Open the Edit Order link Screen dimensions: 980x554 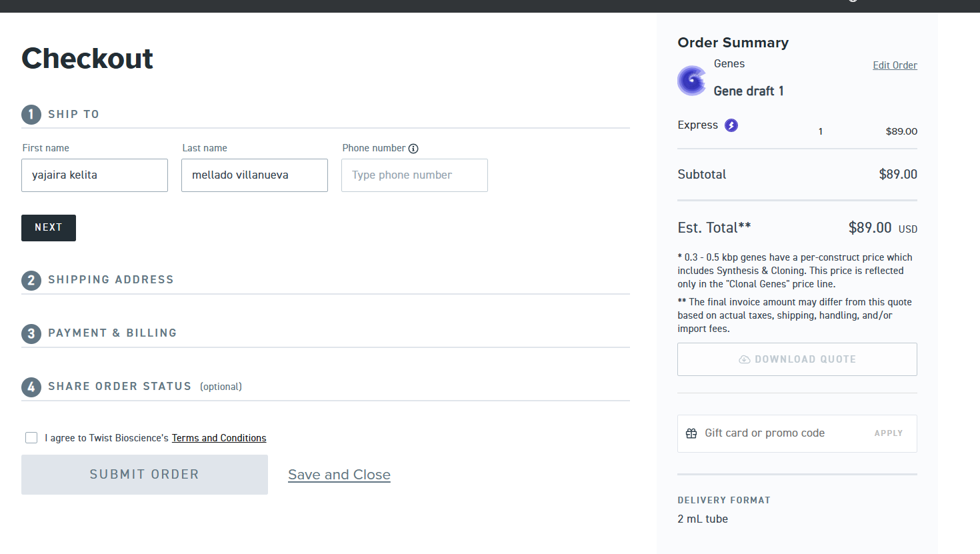click(895, 65)
